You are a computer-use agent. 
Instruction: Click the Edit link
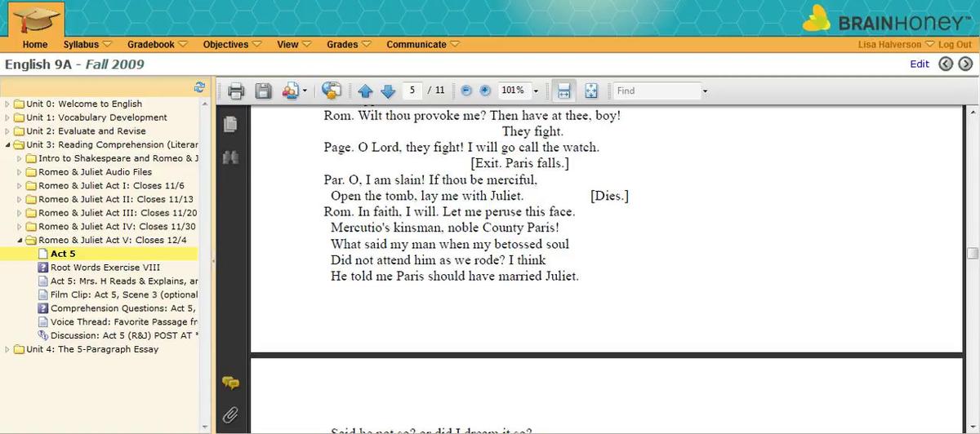pos(920,64)
